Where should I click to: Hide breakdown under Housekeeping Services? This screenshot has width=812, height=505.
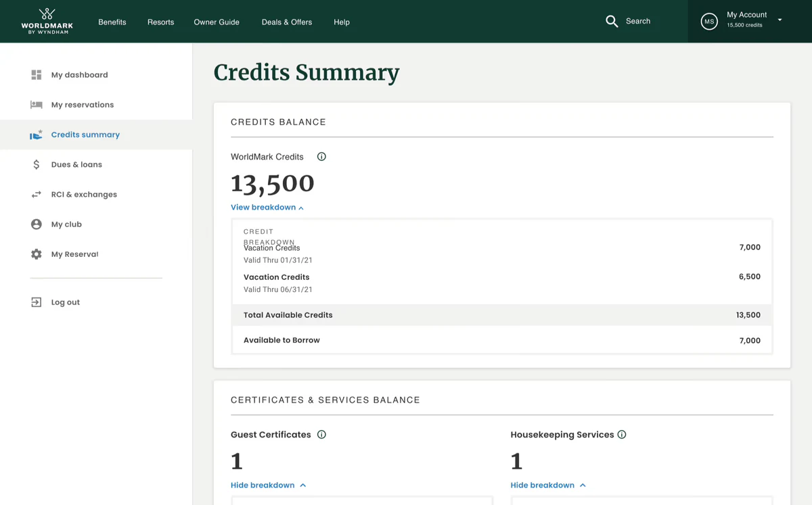click(549, 485)
